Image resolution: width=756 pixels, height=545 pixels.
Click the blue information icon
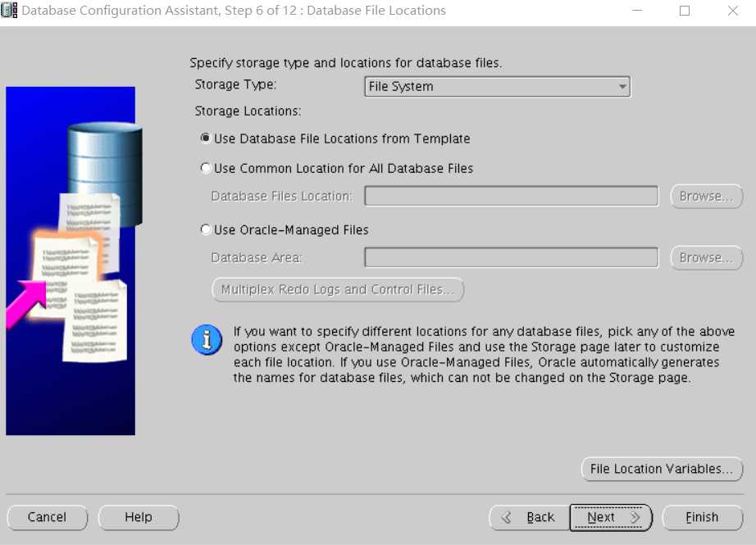207,340
